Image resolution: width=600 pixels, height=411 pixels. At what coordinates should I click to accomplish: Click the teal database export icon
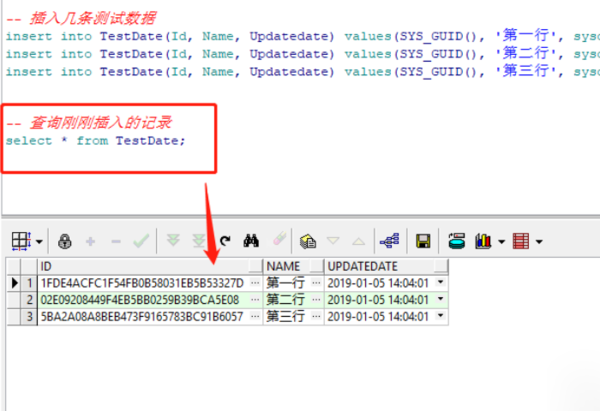click(457, 241)
